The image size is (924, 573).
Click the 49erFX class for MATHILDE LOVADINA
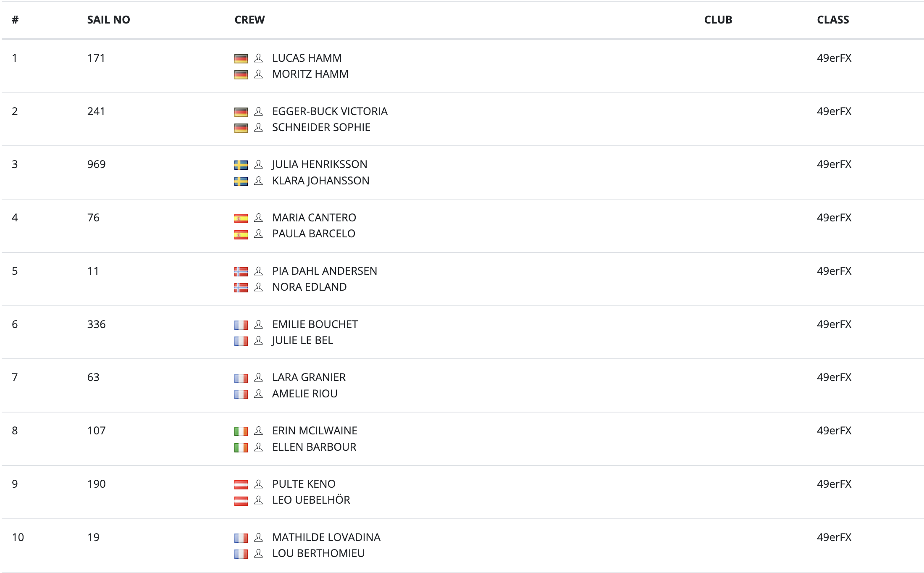pos(834,537)
